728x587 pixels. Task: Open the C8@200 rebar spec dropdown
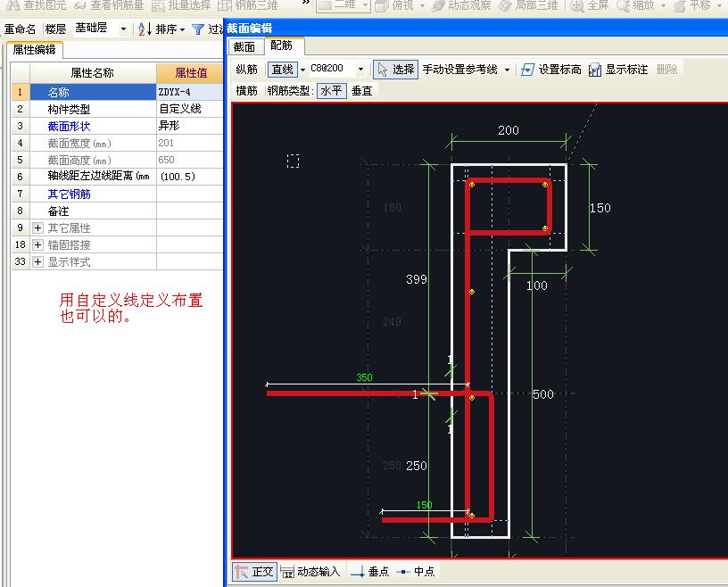coord(360,70)
